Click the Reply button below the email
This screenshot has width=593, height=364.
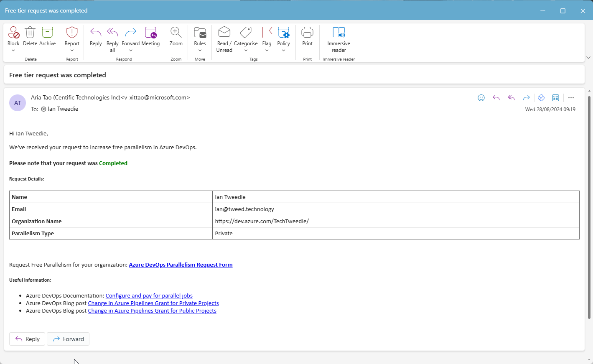[x=27, y=339]
